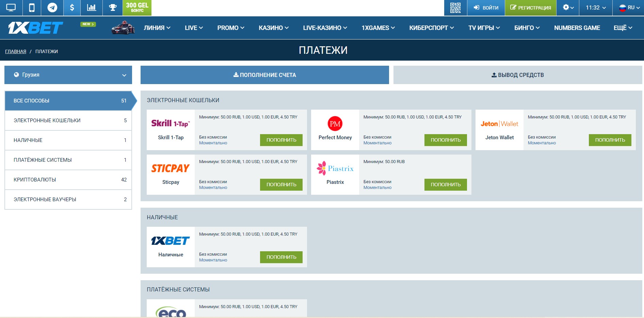Switch to Вывод средств tab

(x=518, y=75)
